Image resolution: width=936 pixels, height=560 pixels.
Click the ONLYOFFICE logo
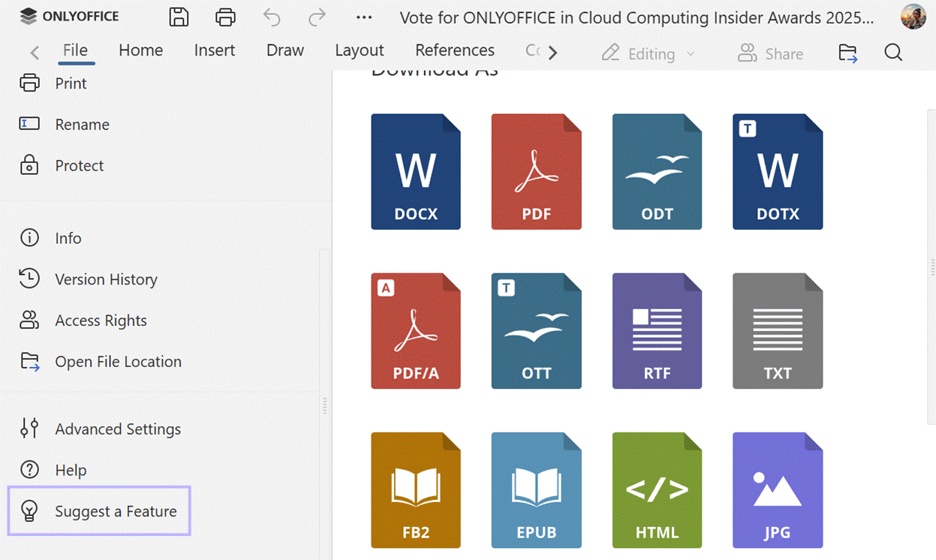(x=69, y=16)
